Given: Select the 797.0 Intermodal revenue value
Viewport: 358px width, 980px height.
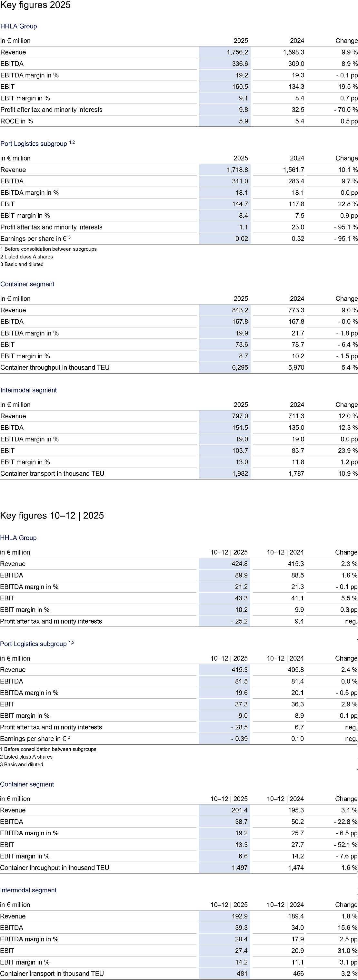Looking at the screenshot, I should click(240, 416).
